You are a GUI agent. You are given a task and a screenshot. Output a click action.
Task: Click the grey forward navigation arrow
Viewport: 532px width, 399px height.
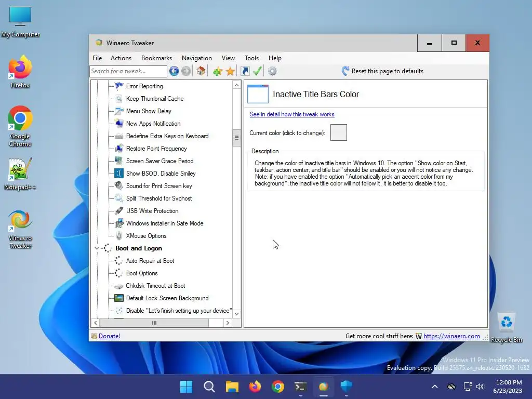tap(186, 71)
